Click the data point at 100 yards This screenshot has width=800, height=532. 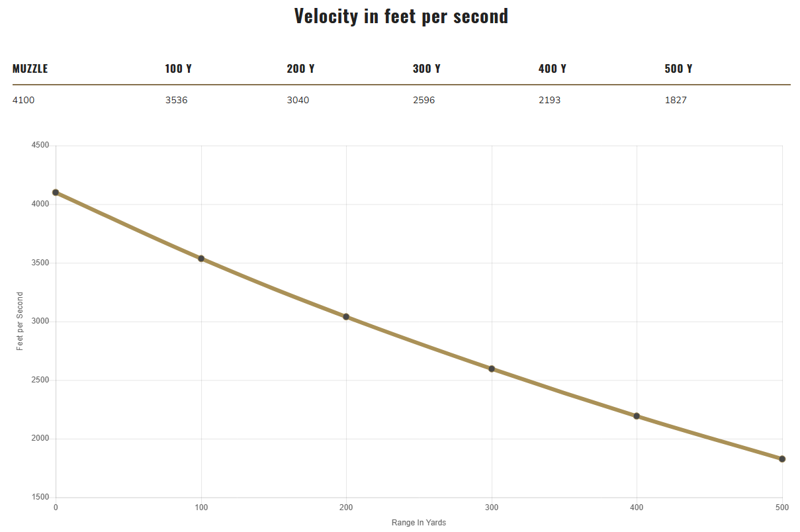[x=201, y=259]
